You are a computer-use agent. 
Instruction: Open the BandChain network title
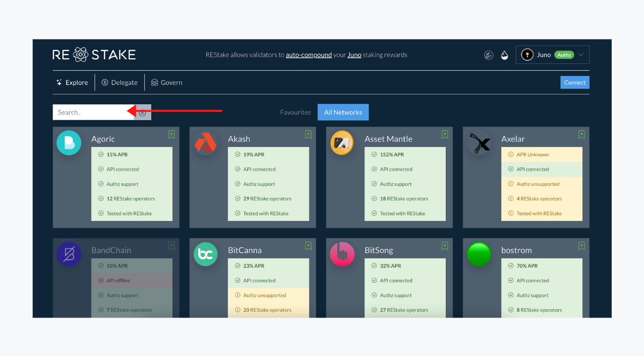coord(111,250)
